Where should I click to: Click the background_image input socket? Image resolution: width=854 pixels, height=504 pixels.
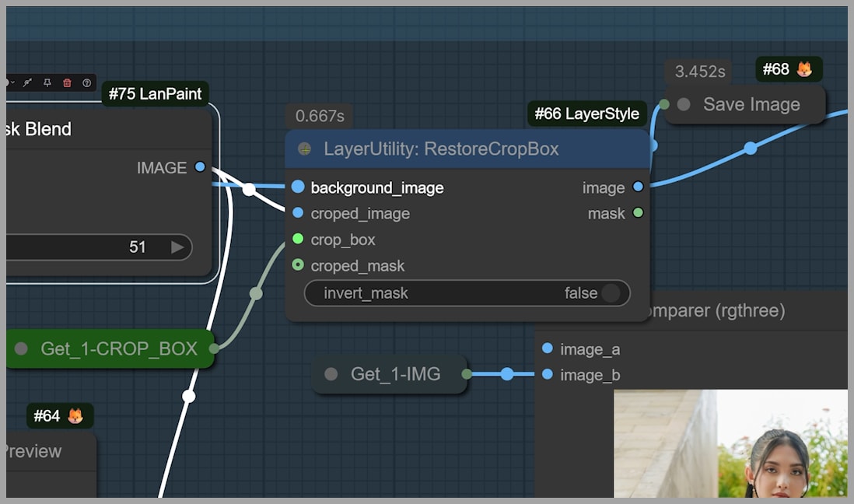[x=298, y=187]
